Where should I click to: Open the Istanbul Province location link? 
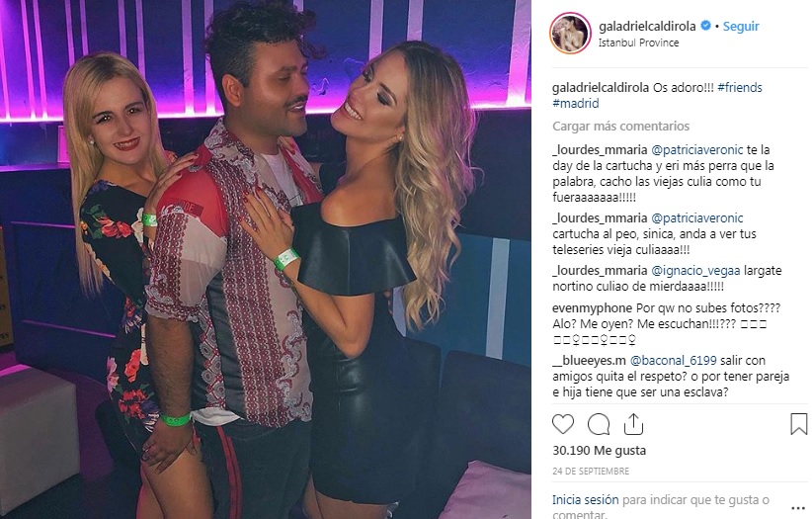pyautogui.click(x=638, y=43)
